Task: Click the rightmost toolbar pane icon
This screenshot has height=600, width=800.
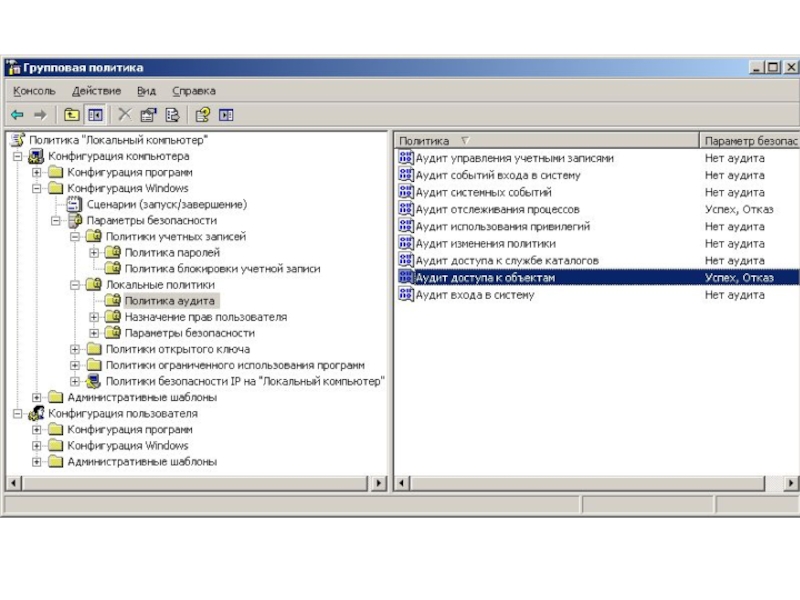Action: click(226, 115)
